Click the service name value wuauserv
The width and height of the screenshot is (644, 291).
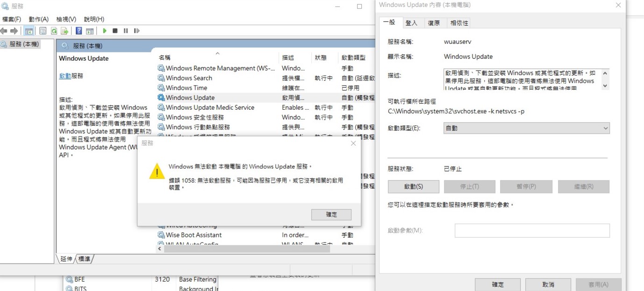coord(458,42)
